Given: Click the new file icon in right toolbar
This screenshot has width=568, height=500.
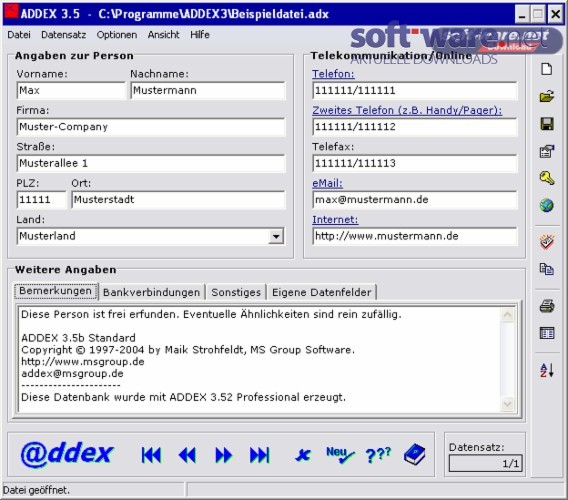Looking at the screenshot, I should (547, 69).
